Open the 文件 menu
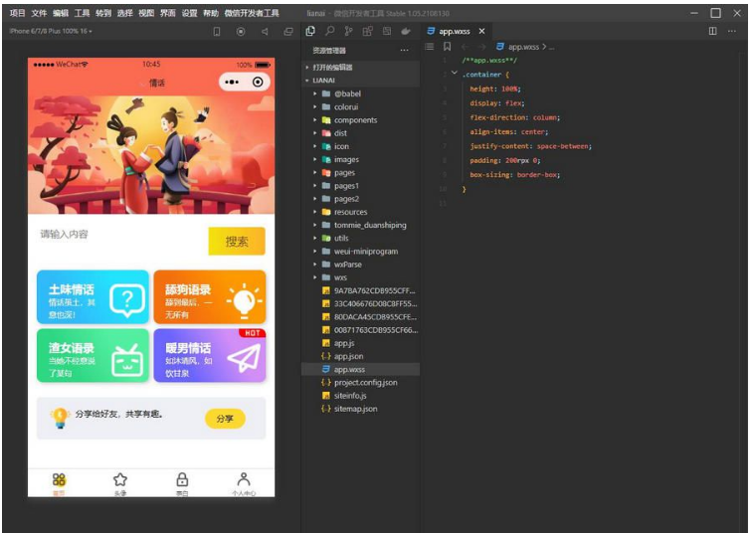 click(39, 13)
